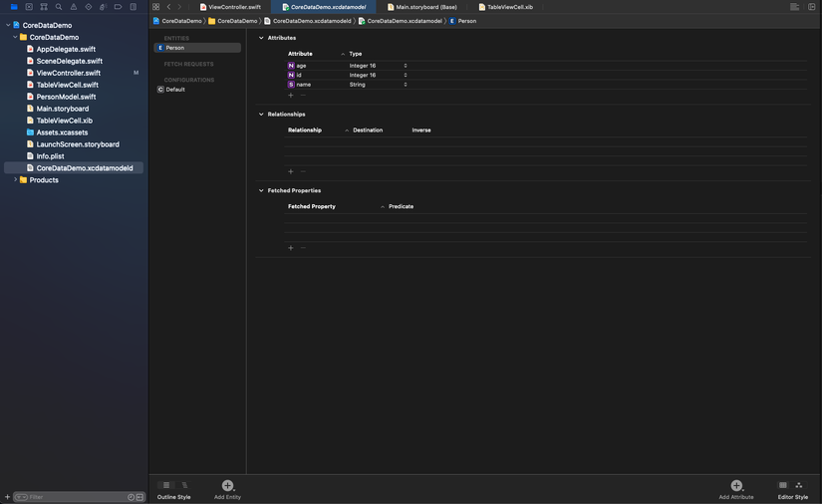Switch to graph Editor Style
The image size is (822, 504).
pos(799,485)
